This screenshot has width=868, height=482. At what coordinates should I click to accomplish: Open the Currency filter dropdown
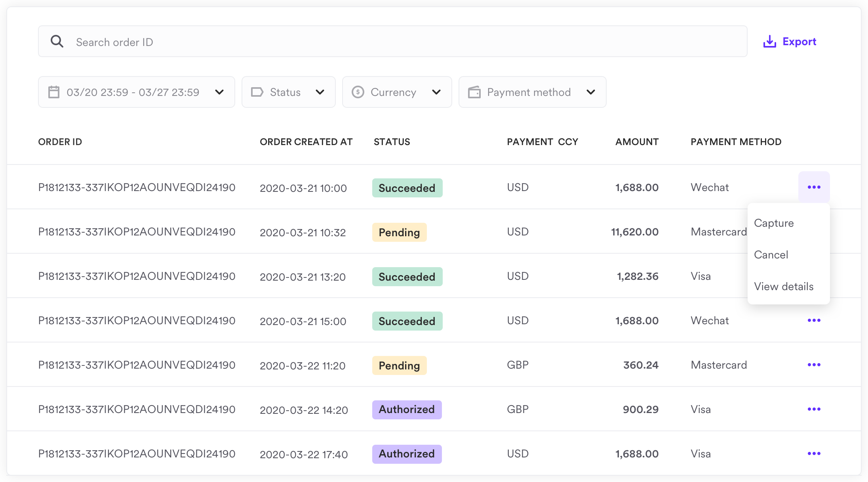[x=436, y=92]
